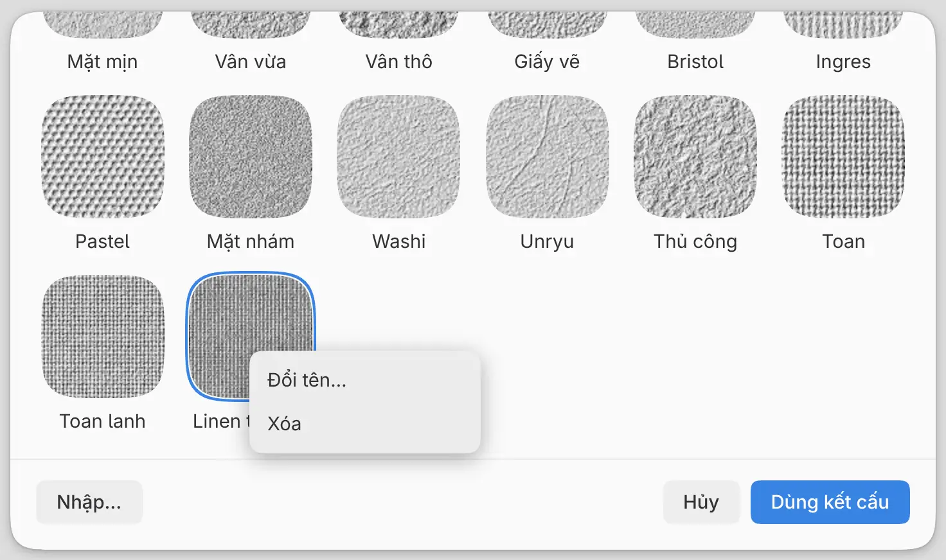The height and width of the screenshot is (560, 946).
Task: Select the Toan canvas texture
Action: coord(843,157)
